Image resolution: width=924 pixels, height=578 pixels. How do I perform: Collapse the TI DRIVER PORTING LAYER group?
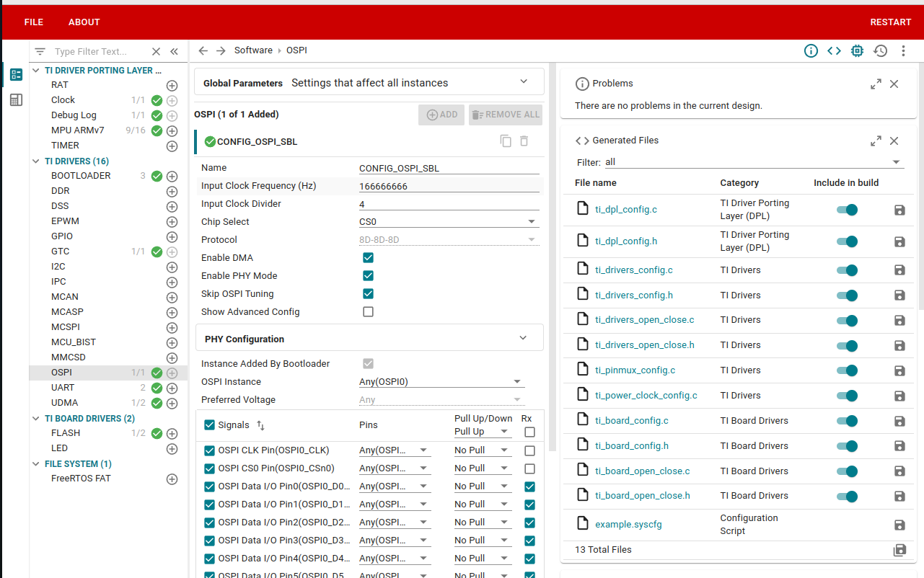[x=37, y=71]
